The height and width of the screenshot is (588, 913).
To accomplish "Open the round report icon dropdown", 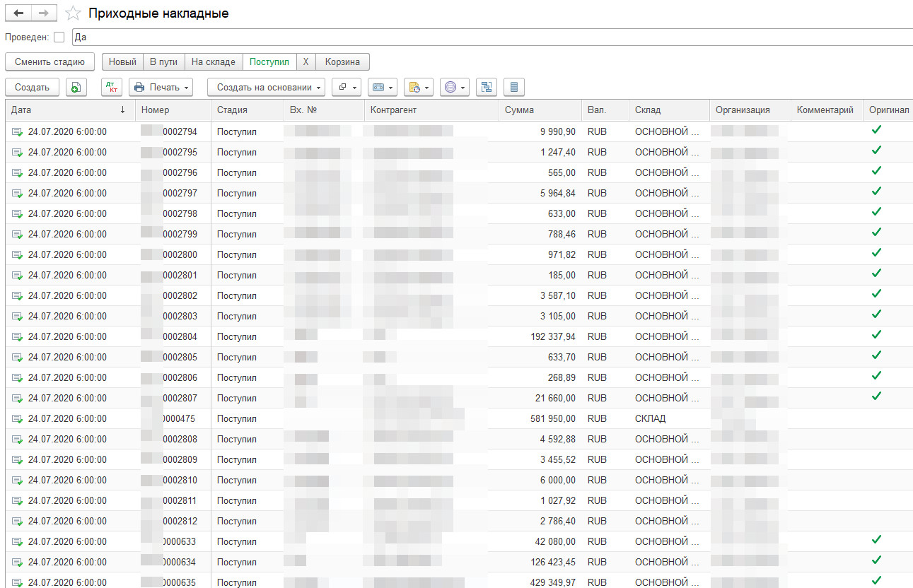I will pyautogui.click(x=455, y=87).
